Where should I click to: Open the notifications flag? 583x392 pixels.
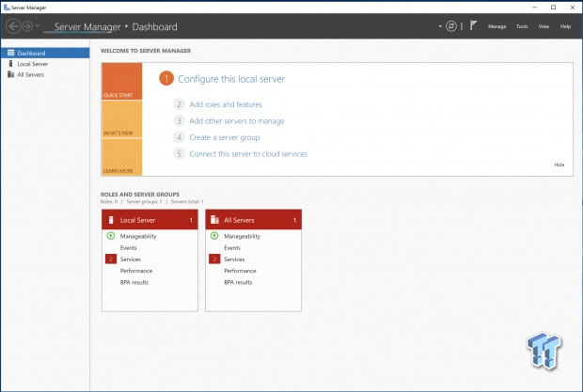pos(473,25)
